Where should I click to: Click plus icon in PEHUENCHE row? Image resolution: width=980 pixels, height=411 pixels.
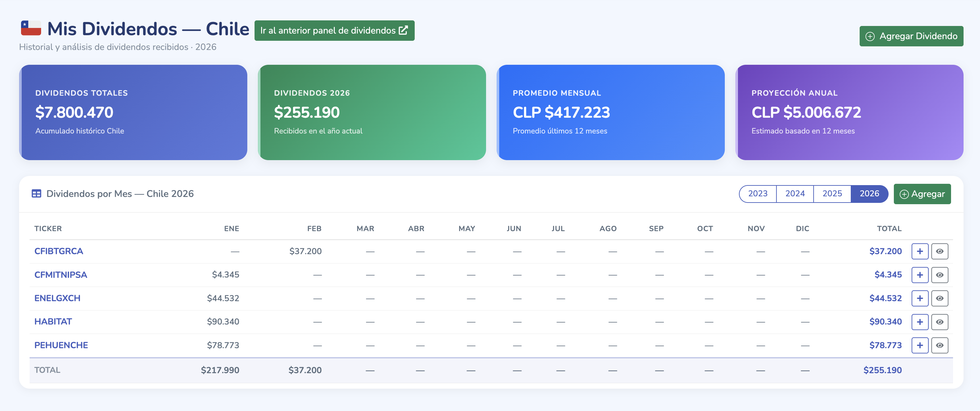(x=919, y=345)
